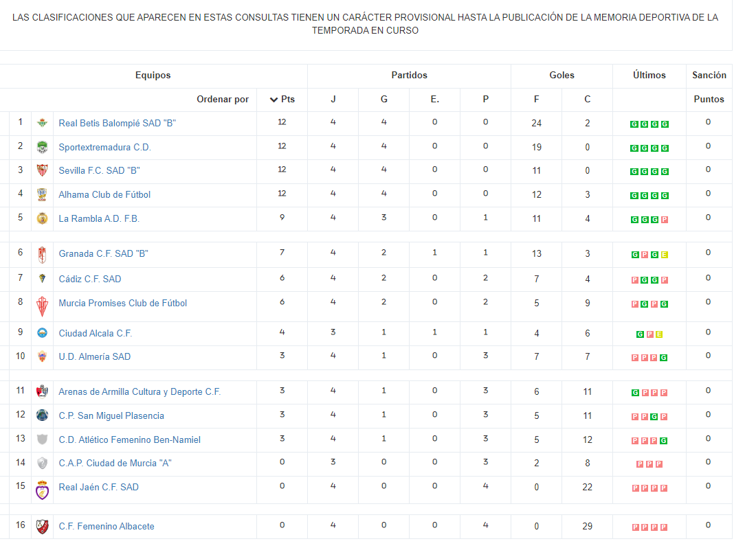Click the Equipos column group header
The height and width of the screenshot is (548, 756).
click(153, 75)
